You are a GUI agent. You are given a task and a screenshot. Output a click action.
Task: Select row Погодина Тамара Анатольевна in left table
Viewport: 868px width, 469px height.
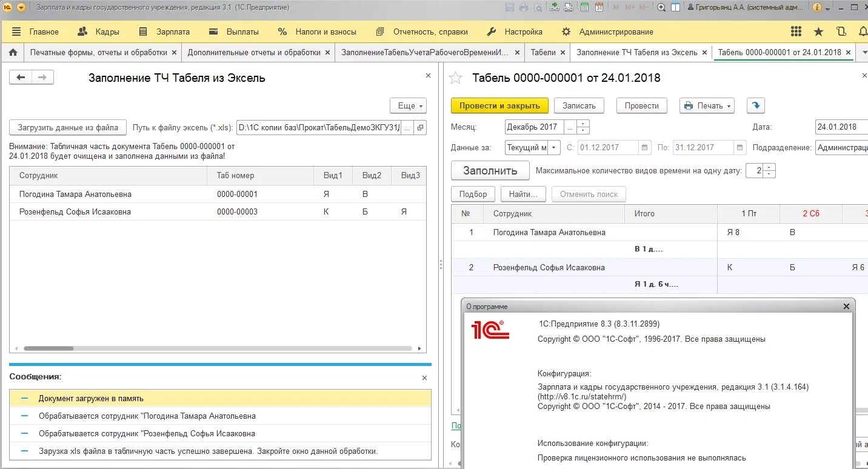point(218,194)
